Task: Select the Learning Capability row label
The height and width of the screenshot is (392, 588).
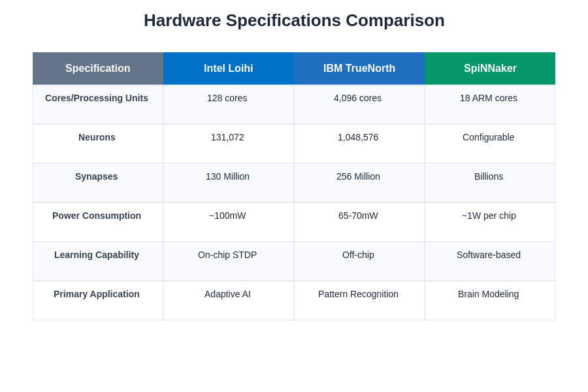Action: [x=97, y=255]
